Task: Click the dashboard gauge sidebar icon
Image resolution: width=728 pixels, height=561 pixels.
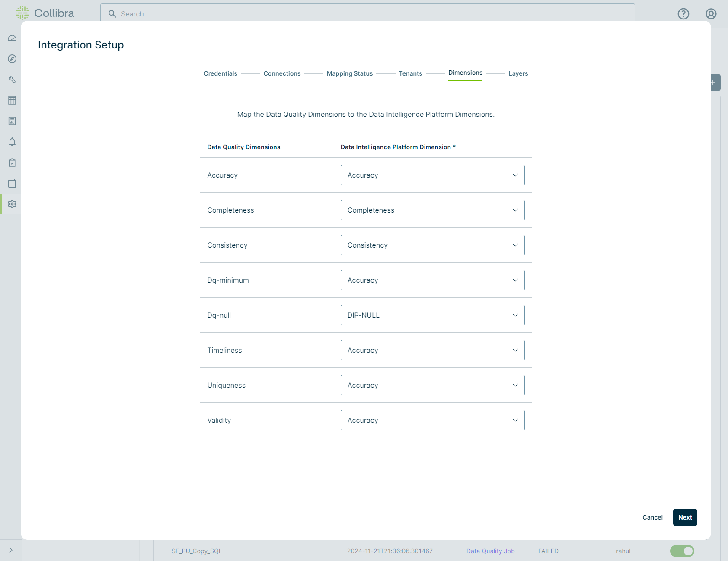Action: 12,38
